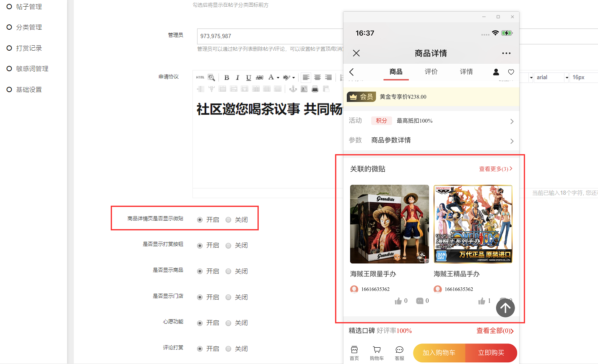Screen dimensions: 598x364
Task: Apply underline with the U icon
Action: pos(248,77)
